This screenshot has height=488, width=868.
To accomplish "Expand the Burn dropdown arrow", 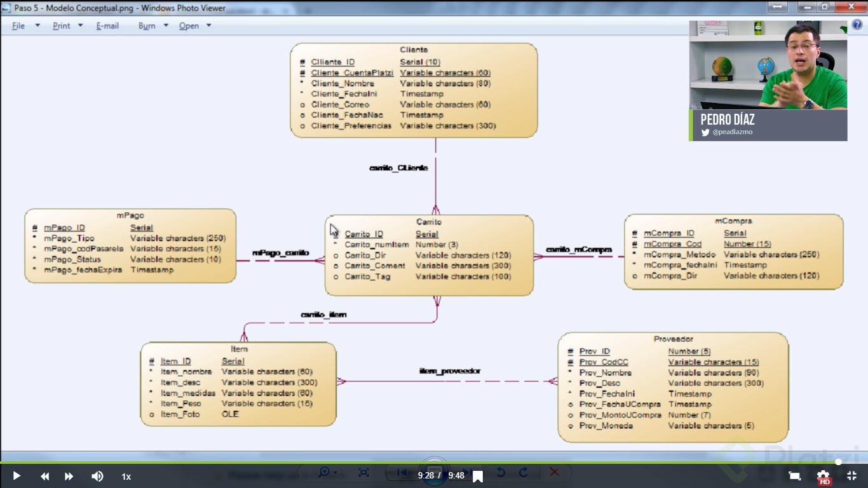I will click(166, 25).
